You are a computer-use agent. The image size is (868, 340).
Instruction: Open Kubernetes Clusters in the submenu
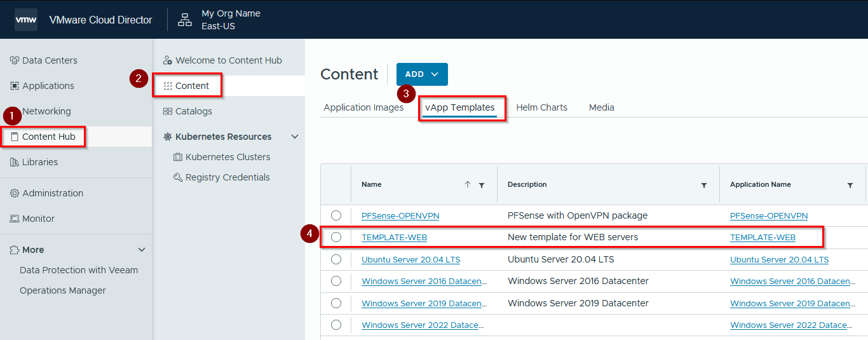(229, 157)
